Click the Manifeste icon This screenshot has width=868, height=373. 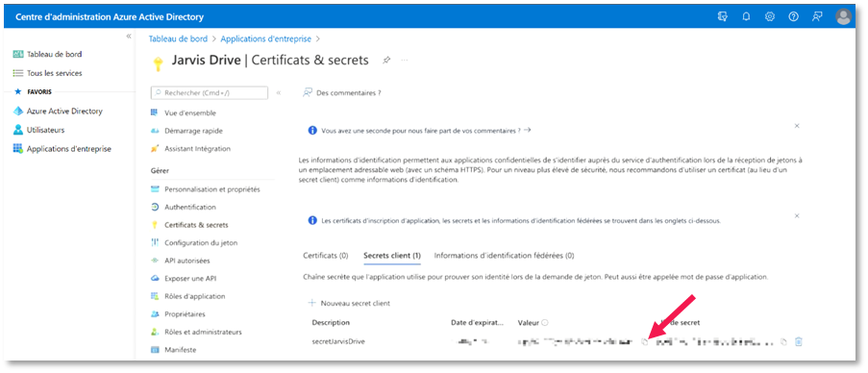point(155,350)
